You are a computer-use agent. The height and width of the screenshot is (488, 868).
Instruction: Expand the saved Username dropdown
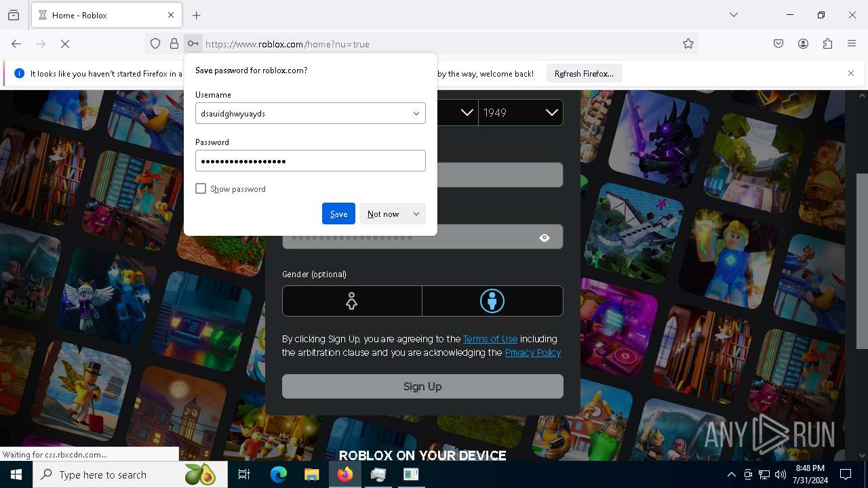click(x=416, y=114)
